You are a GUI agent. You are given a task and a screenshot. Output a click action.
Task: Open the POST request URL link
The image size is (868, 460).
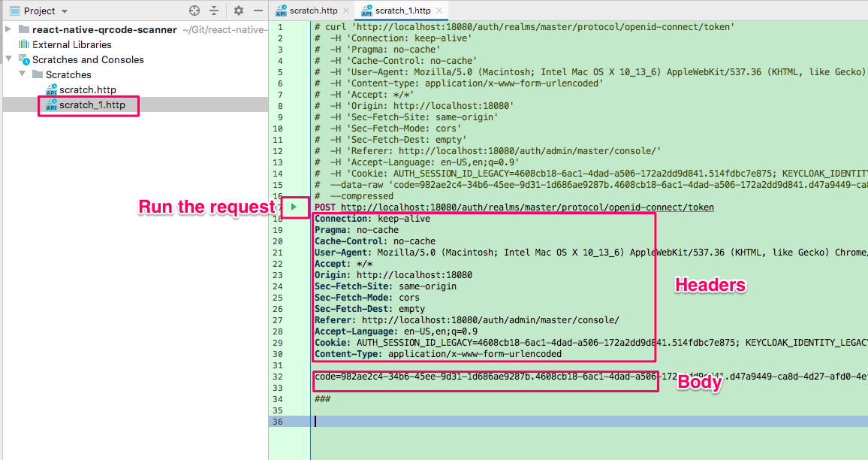(x=527, y=207)
